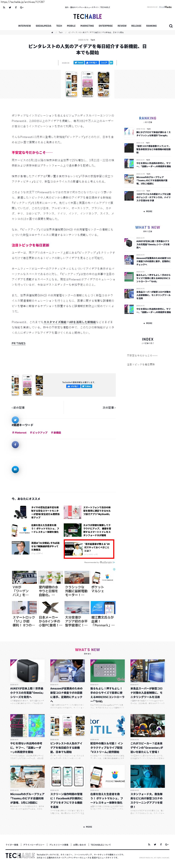Expand bottom WHAT'S NEW grid with + MORE

click(87, 827)
